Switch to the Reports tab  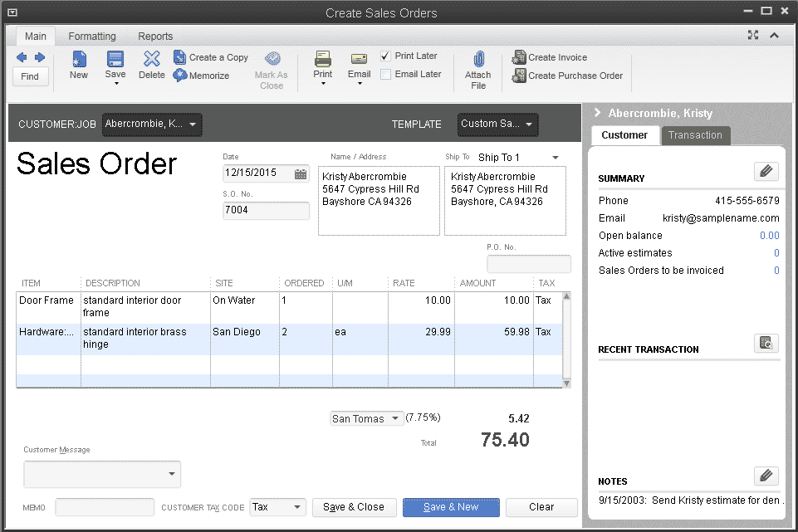155,37
